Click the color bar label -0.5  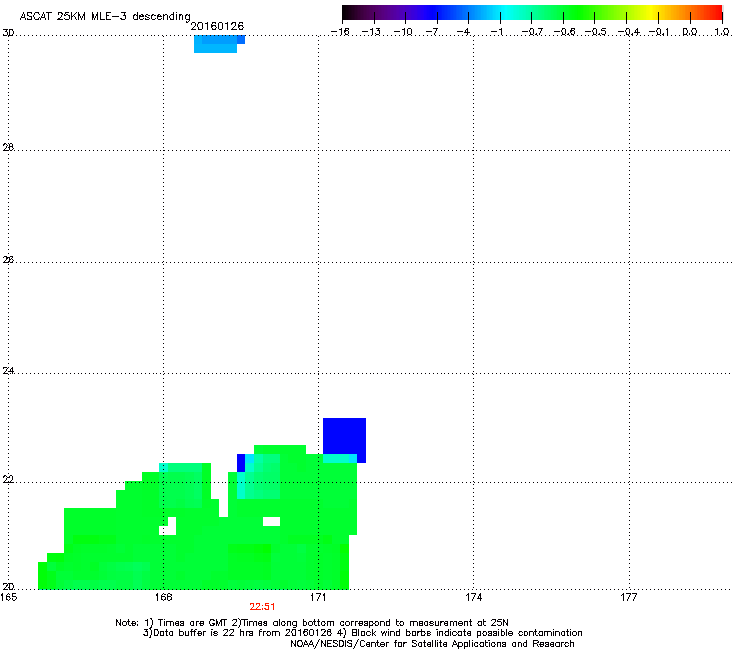(x=596, y=32)
